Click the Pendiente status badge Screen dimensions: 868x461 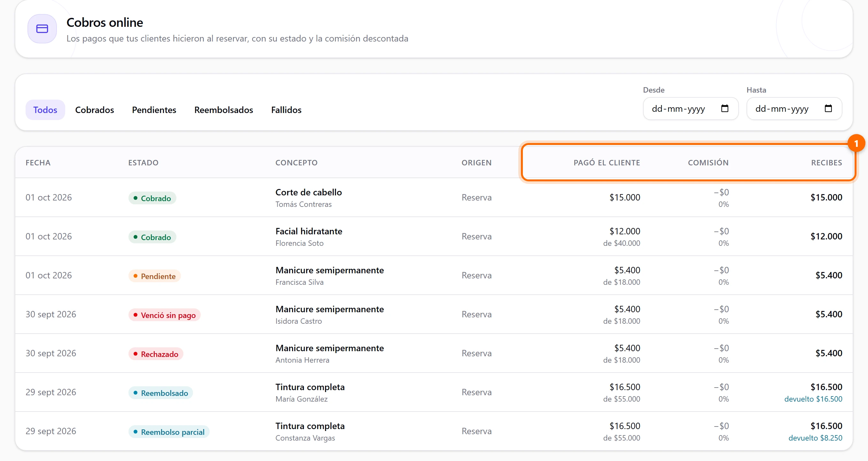155,276
